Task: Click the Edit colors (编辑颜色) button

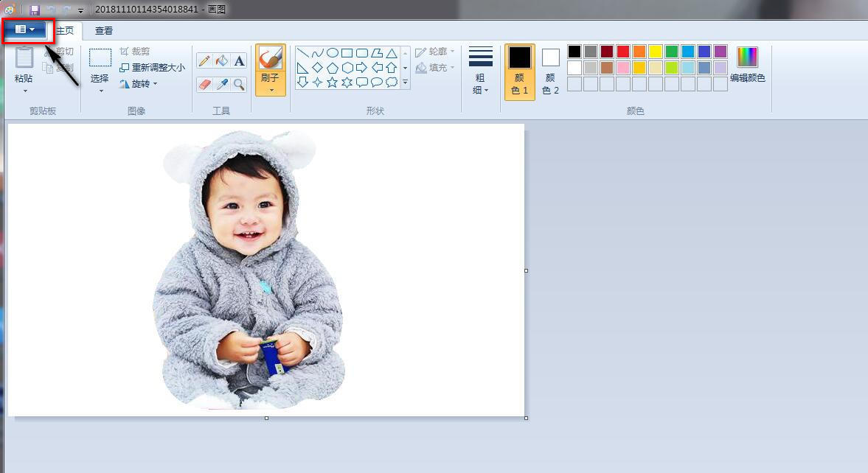Action: pyautogui.click(x=747, y=65)
